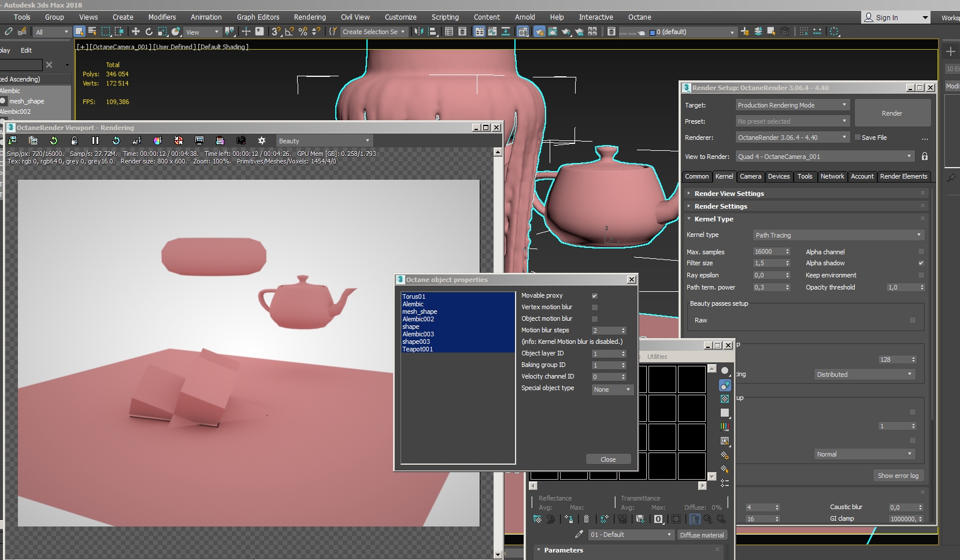
Task: Enable Object motion blur checkbox
Action: pos(595,319)
